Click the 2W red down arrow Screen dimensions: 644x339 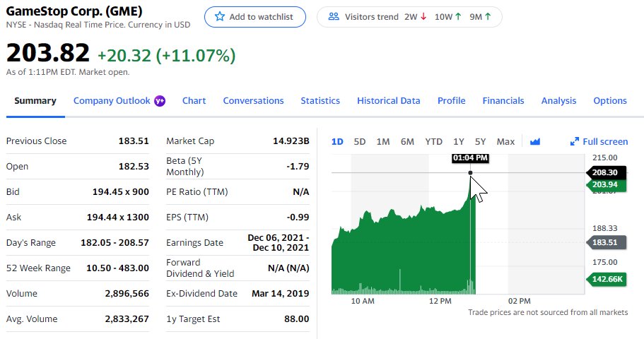[423, 17]
